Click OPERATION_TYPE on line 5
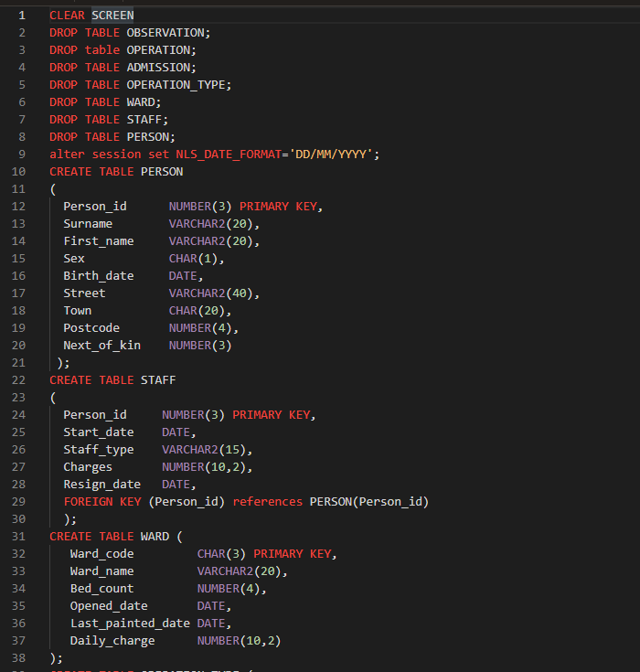 click(176, 85)
